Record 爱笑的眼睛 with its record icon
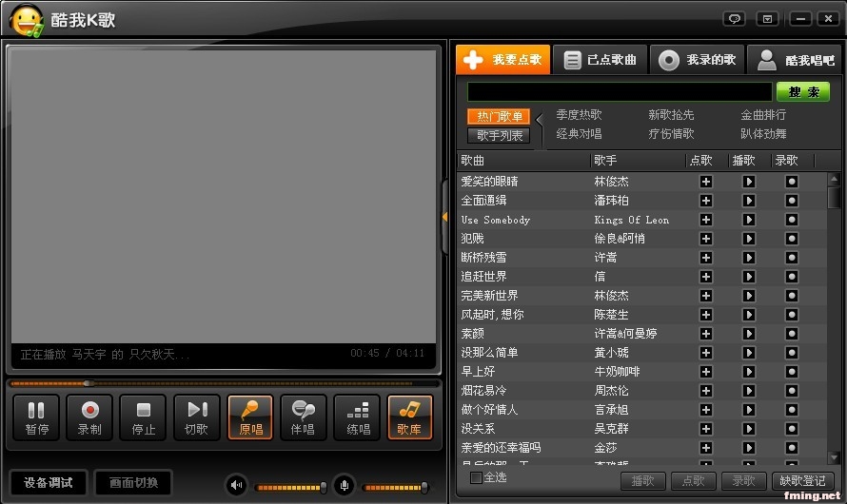The width and height of the screenshot is (847, 504). point(792,182)
